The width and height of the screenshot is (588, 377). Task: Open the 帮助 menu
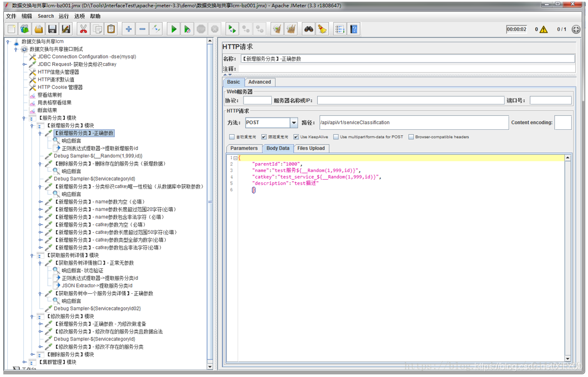tap(95, 16)
